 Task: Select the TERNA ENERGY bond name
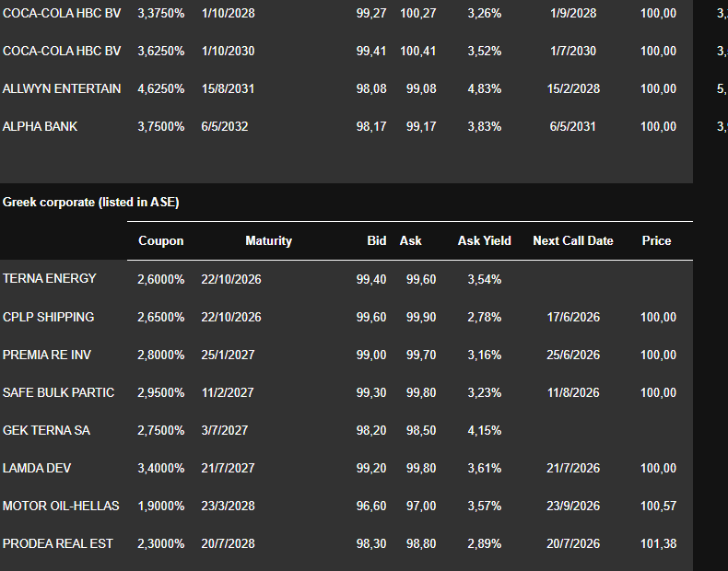(x=49, y=278)
